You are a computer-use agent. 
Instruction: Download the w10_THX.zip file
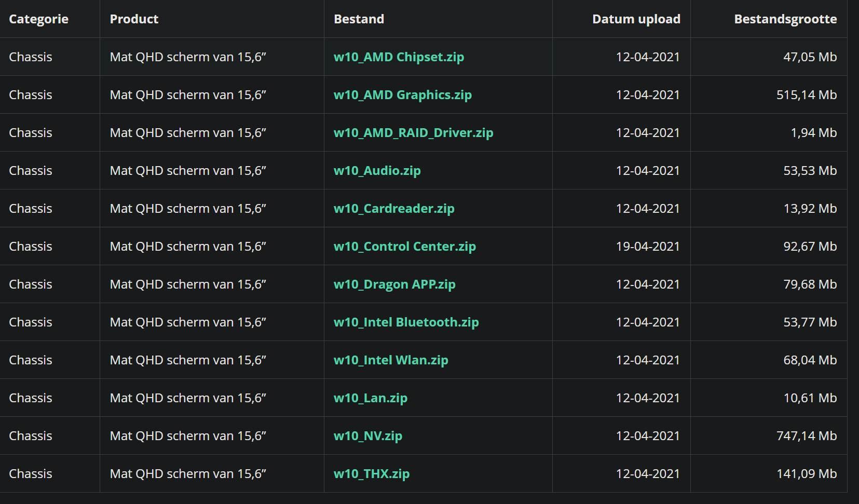point(372,474)
